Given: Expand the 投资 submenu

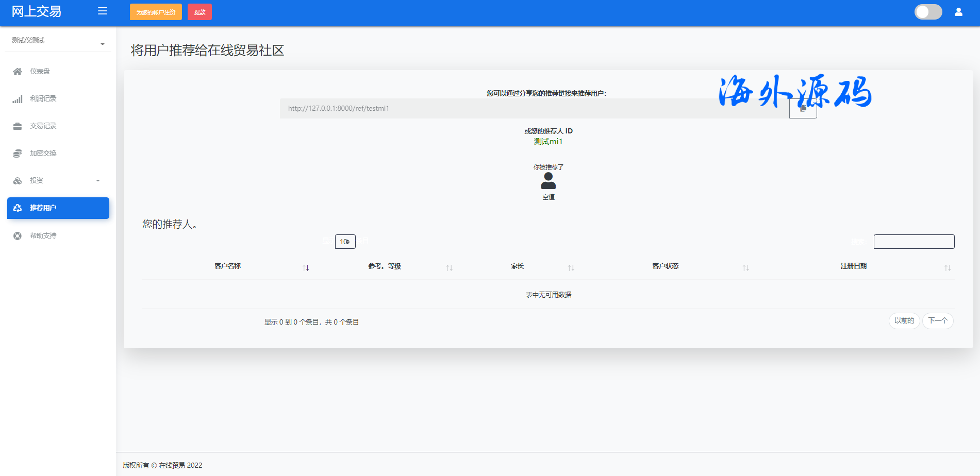Looking at the screenshot, I should click(58, 181).
